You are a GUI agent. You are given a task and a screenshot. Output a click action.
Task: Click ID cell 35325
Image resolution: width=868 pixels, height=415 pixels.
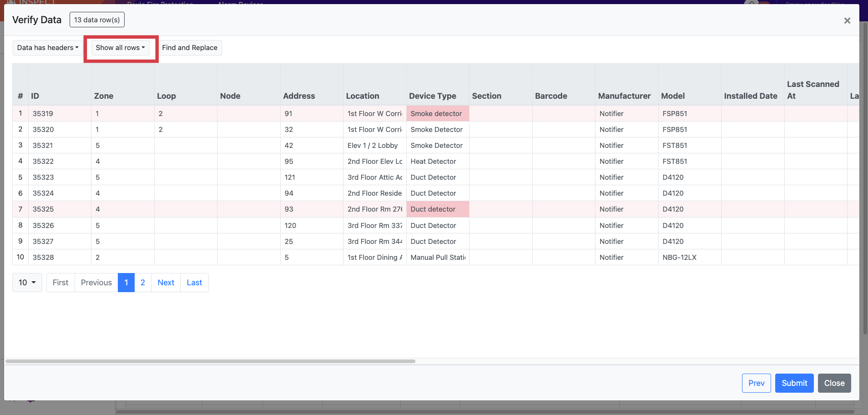click(x=60, y=209)
